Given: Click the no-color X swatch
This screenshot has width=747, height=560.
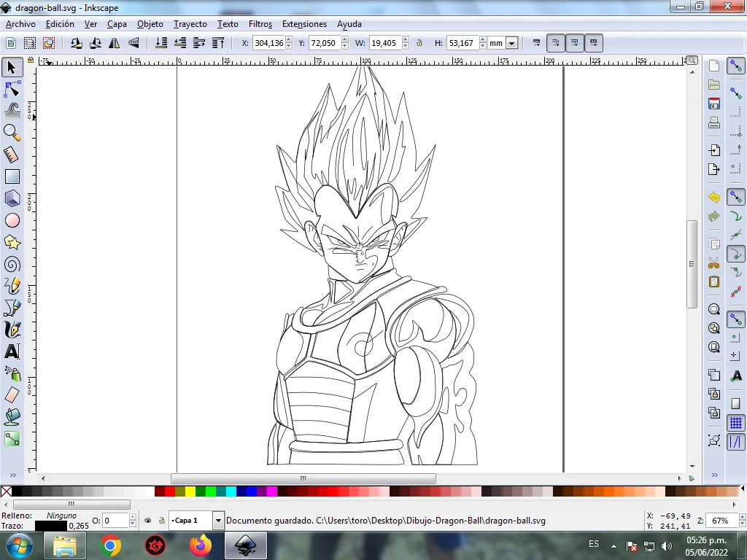Looking at the screenshot, I should pos(6,491).
